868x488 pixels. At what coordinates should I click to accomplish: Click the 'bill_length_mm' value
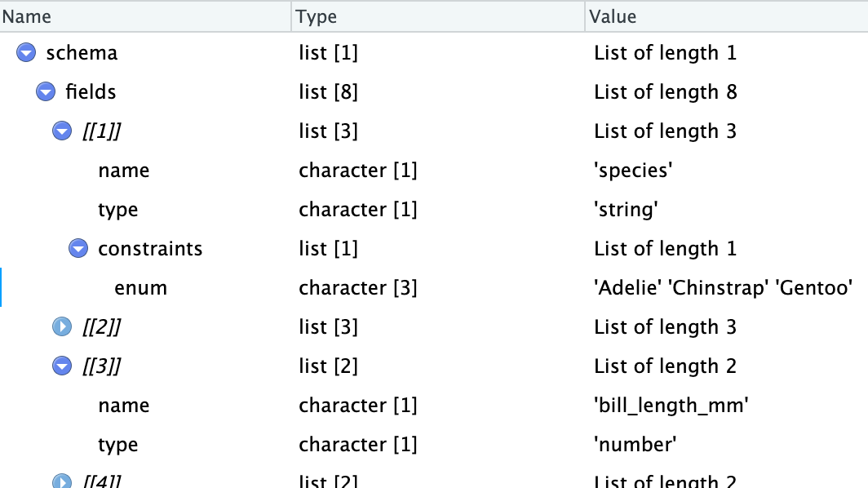pyautogui.click(x=671, y=406)
